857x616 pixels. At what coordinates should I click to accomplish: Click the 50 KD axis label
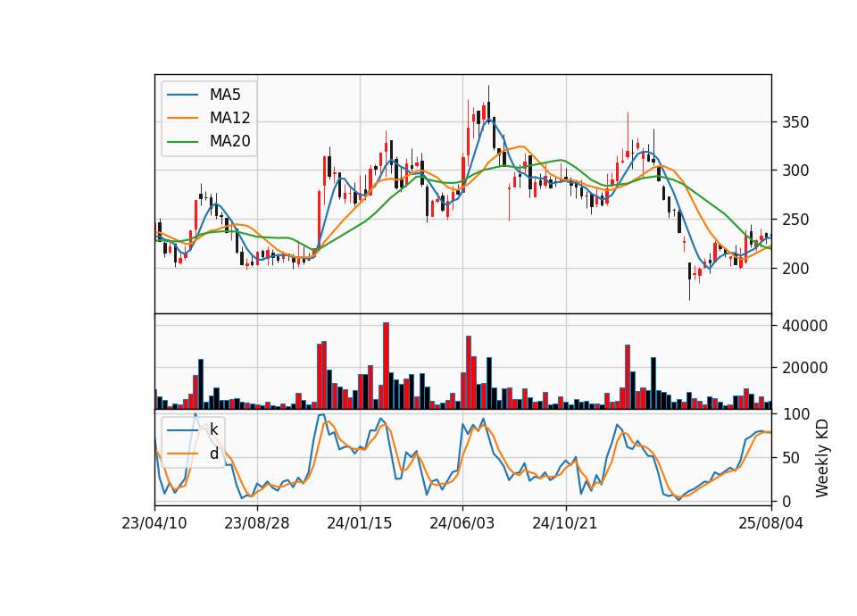[x=792, y=457]
